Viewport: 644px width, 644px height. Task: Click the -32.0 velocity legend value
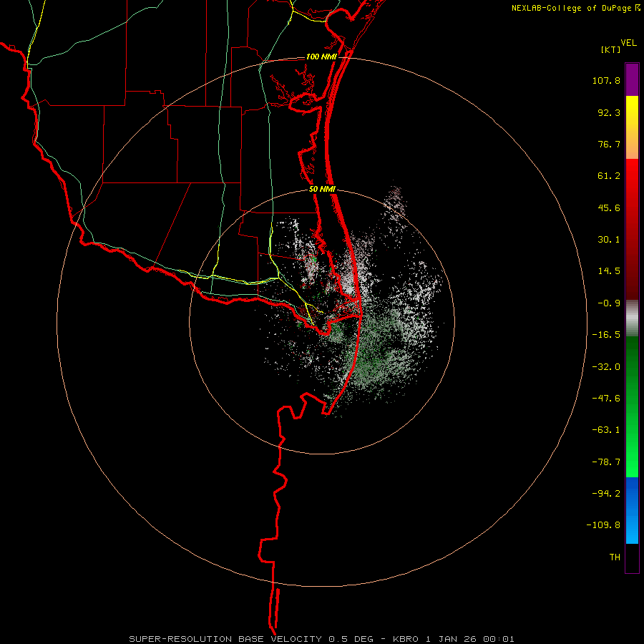(x=606, y=367)
